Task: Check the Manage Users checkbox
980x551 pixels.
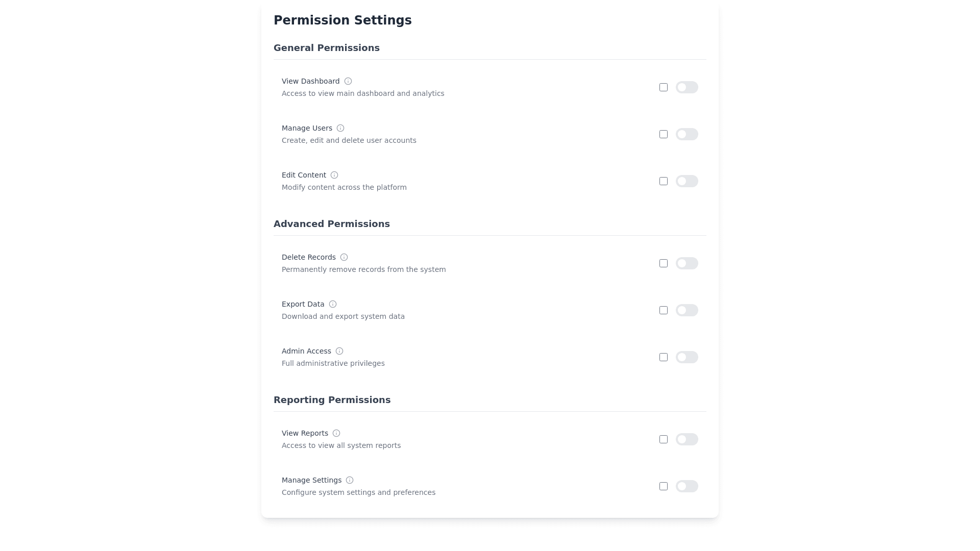Action: (x=664, y=134)
